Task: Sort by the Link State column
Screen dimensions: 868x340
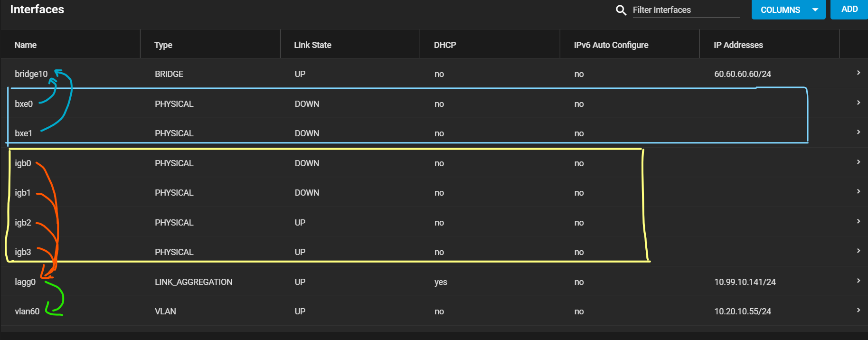Action: pyautogui.click(x=312, y=45)
